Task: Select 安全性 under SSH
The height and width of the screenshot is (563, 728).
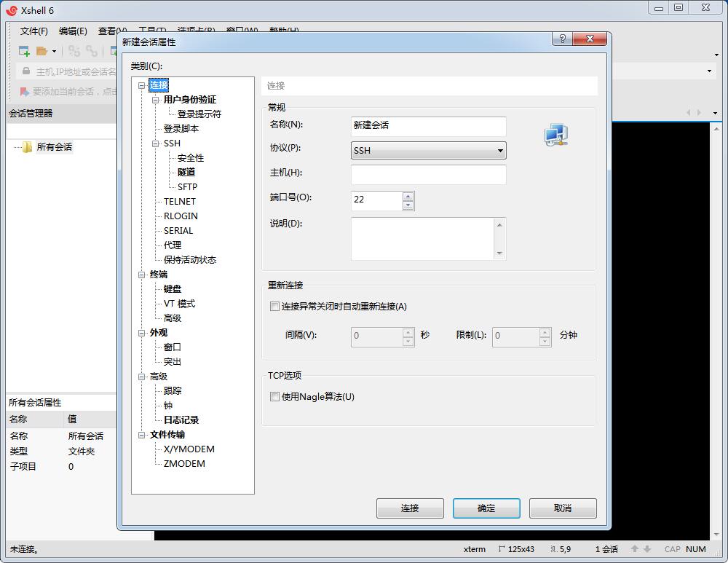Action: 190,158
